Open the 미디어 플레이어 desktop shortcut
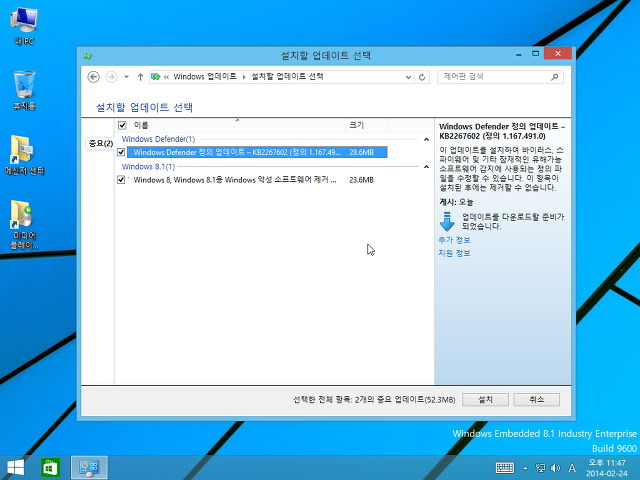This screenshot has height=480, width=640. (x=24, y=224)
